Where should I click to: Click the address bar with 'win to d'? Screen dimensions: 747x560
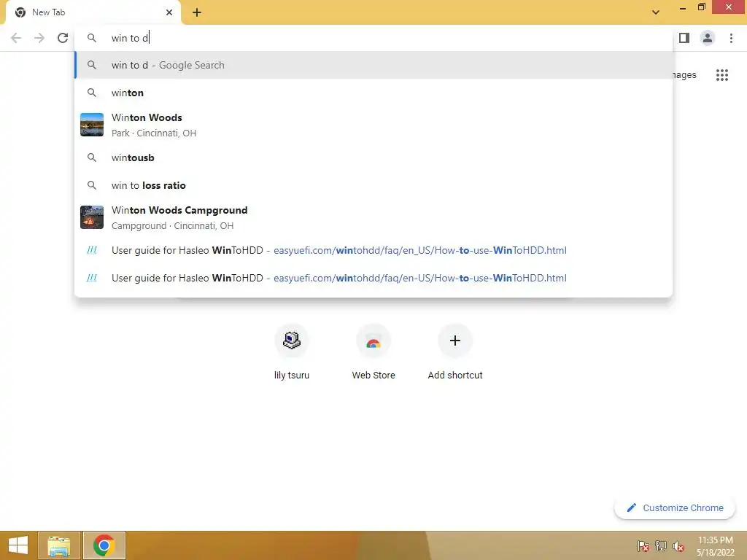[373, 38]
